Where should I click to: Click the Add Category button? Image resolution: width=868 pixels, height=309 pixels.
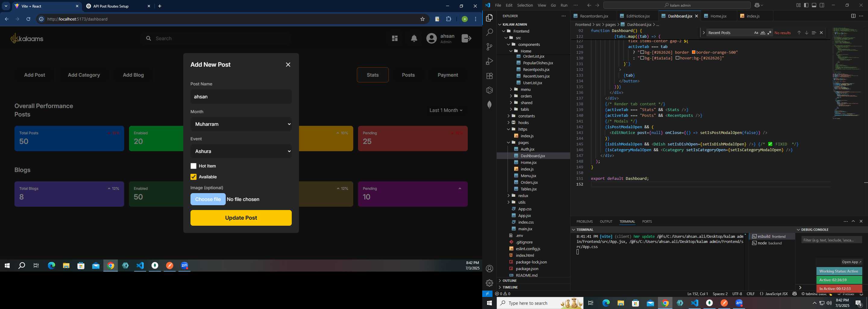[x=84, y=75]
